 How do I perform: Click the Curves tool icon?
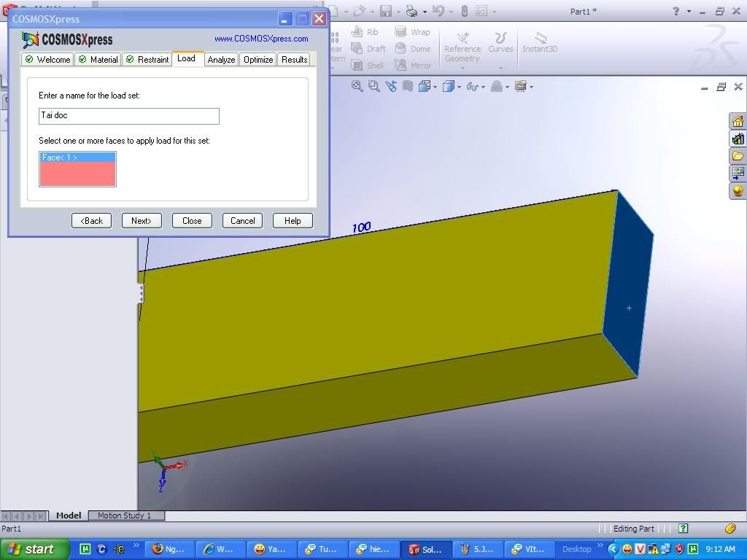[x=500, y=42]
